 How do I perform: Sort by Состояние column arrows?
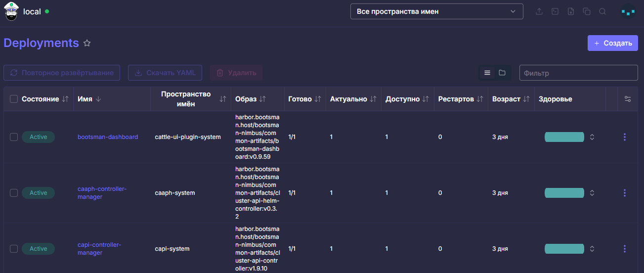(x=65, y=99)
